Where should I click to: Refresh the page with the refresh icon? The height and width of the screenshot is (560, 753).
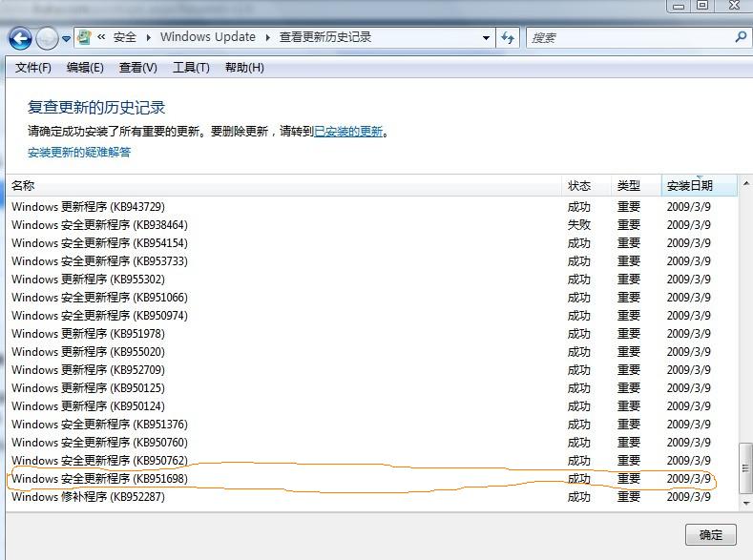508,37
